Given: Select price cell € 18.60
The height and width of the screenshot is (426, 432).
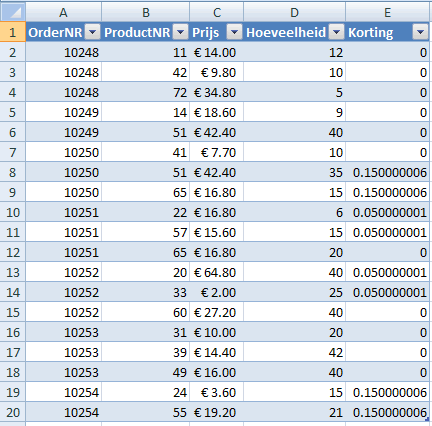Looking at the screenshot, I should pyautogui.click(x=217, y=112).
